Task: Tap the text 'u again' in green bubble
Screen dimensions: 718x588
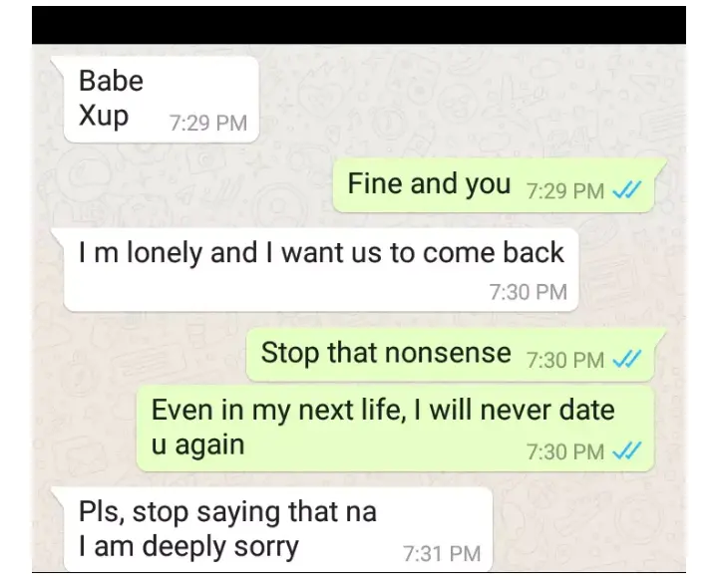Action: coord(197,444)
